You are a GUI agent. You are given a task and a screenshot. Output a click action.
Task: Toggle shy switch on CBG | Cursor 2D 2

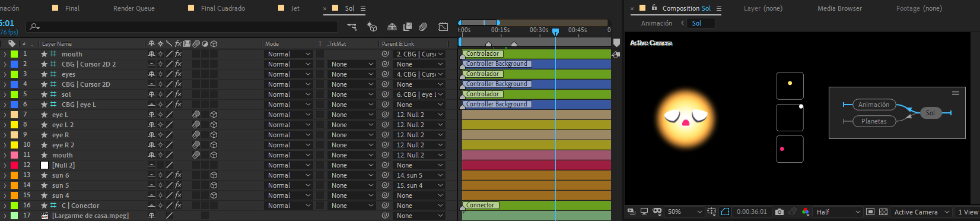click(x=151, y=64)
